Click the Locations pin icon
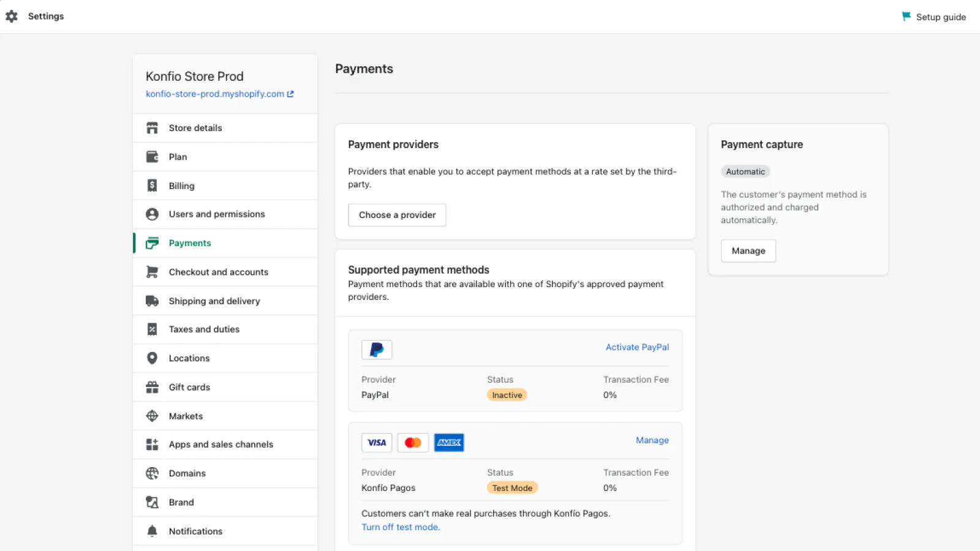The width and height of the screenshot is (980, 551). 152,358
